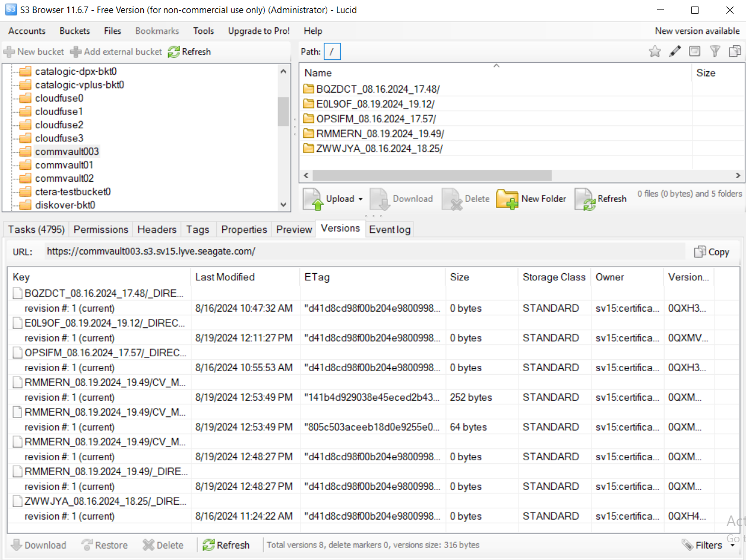Click the file icon of key BQZDCT_08.16.2024_17.48/_DIRE...
The image size is (746, 560).
click(x=18, y=293)
